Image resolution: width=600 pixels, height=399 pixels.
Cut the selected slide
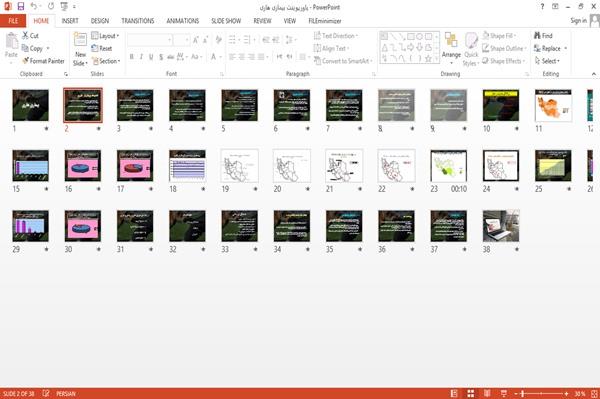(30, 36)
